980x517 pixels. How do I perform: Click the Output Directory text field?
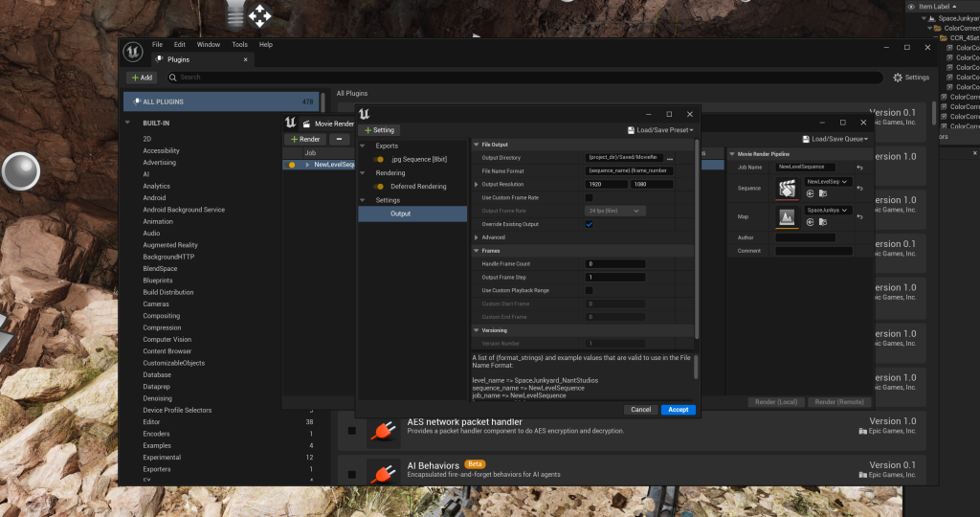click(624, 158)
